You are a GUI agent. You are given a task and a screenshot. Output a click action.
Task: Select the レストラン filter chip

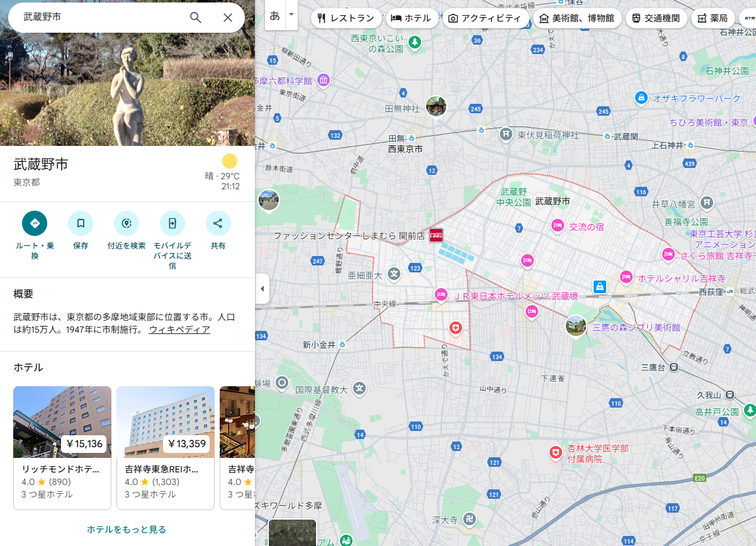[x=346, y=18]
